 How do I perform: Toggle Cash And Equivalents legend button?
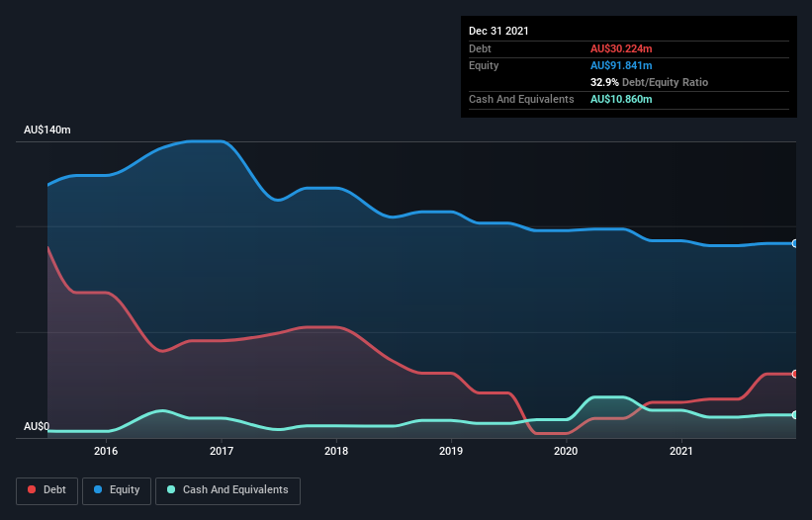pos(227,490)
